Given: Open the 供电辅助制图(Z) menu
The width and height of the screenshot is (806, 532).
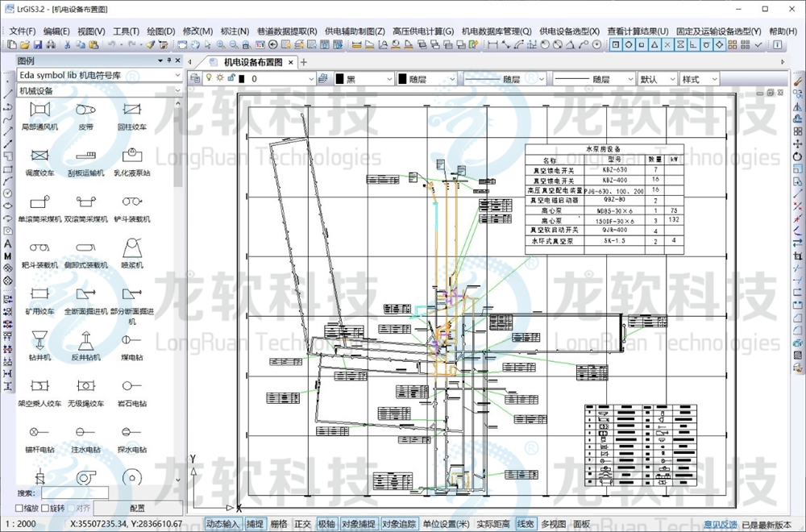Looking at the screenshot, I should click(354, 31).
